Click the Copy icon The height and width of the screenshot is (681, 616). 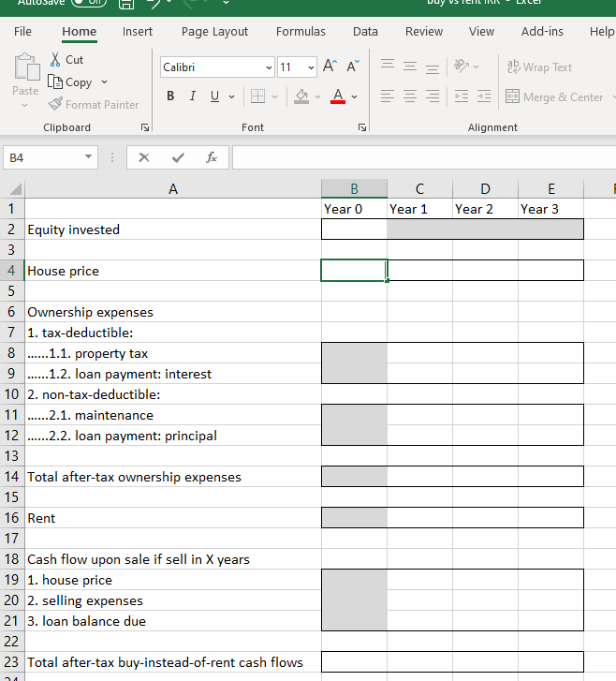[x=55, y=81]
